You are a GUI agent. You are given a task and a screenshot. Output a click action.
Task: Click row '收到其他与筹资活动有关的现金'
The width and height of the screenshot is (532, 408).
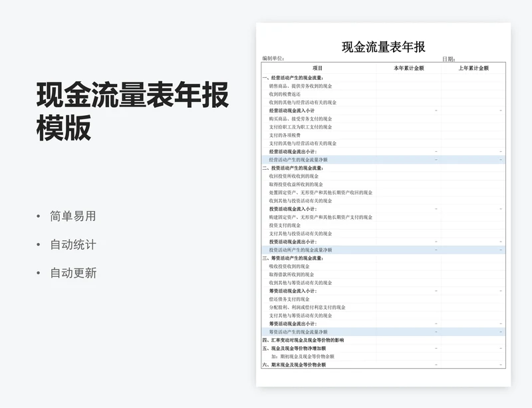tap(384, 283)
